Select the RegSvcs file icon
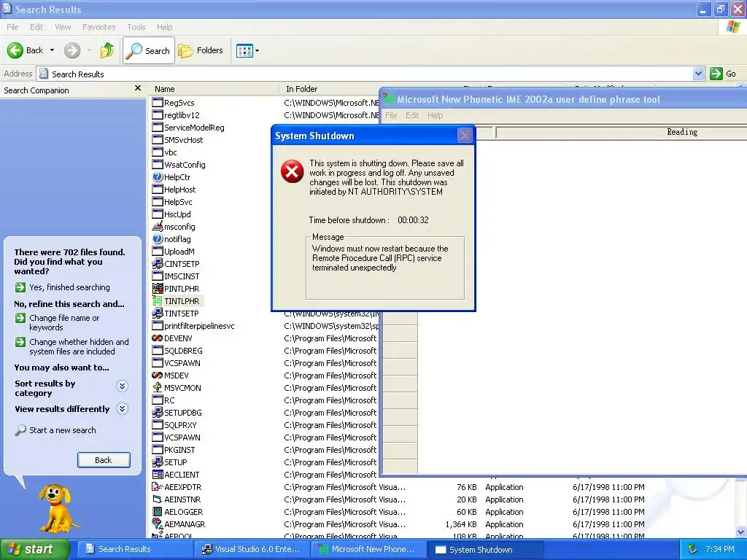This screenshot has height=560, width=747. [158, 102]
